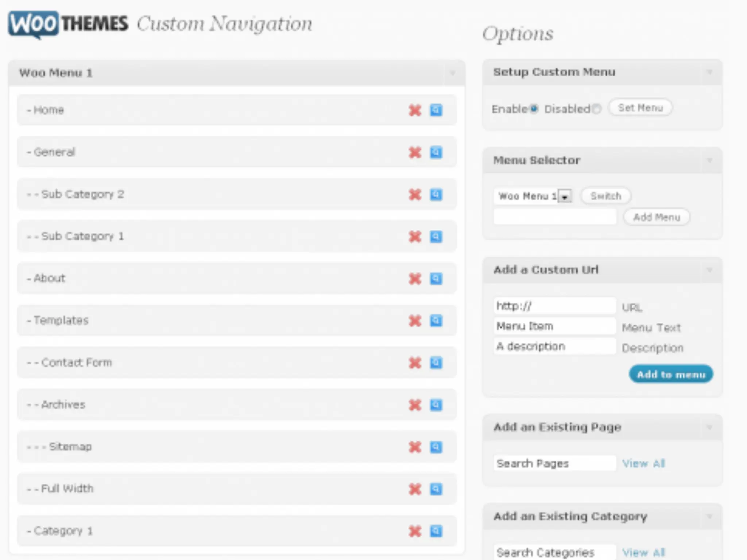
Task: Click View All link for pages
Action: click(x=643, y=463)
